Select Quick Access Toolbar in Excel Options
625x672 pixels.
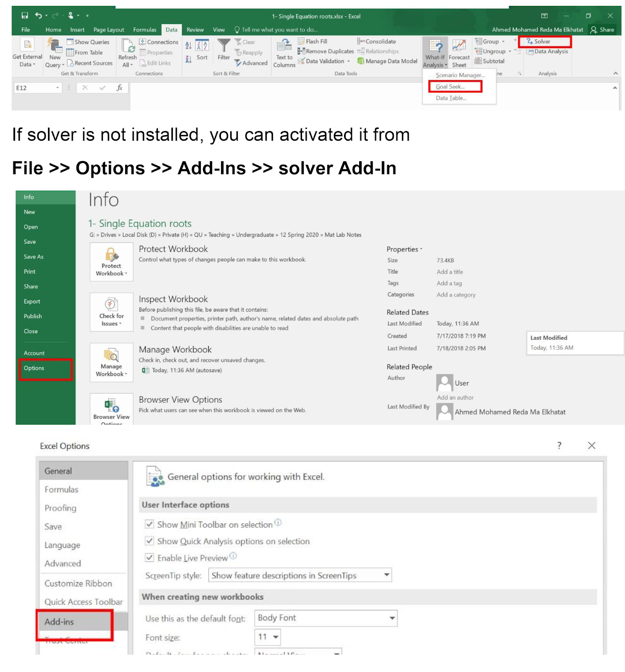(x=84, y=602)
